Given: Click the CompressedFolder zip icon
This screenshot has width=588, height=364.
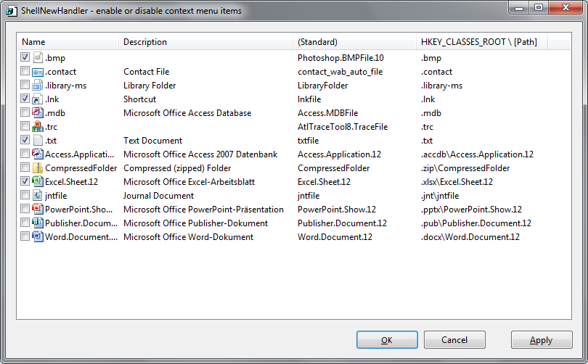Looking at the screenshot, I should click(38, 167).
